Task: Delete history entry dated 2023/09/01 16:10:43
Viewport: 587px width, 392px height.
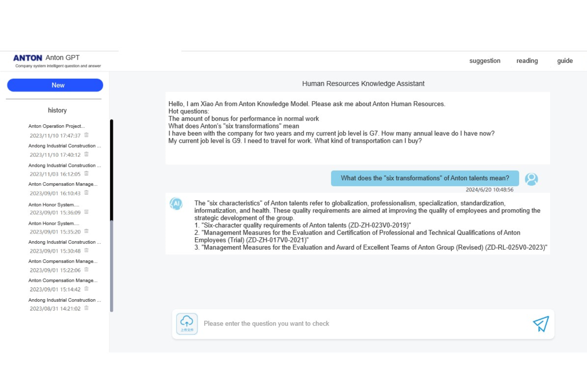Action: [x=86, y=193]
